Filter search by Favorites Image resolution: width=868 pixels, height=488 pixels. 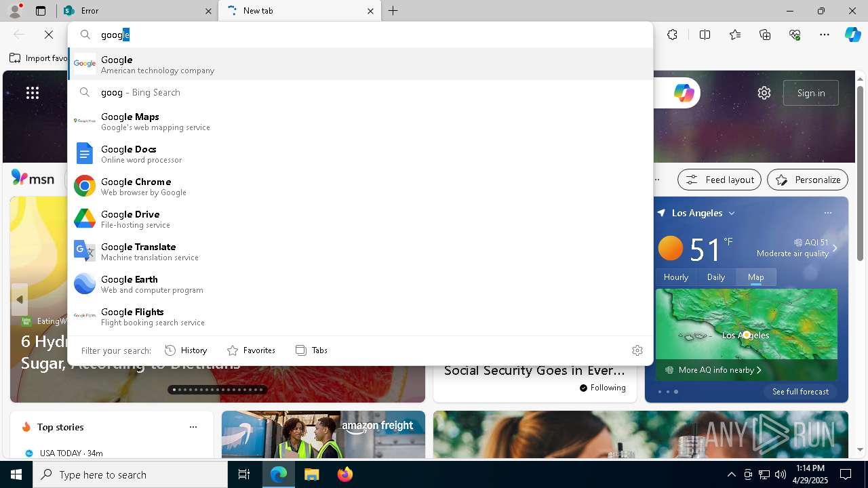[251, 350]
